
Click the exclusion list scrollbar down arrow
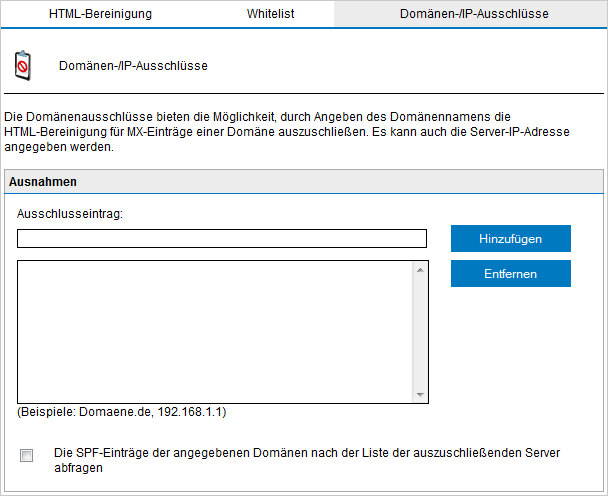[x=420, y=394]
